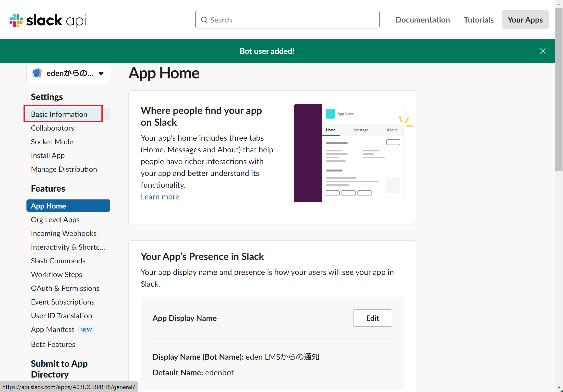This screenshot has height=392, width=563.
Task: Open User ID Translation feature
Action: click(61, 316)
